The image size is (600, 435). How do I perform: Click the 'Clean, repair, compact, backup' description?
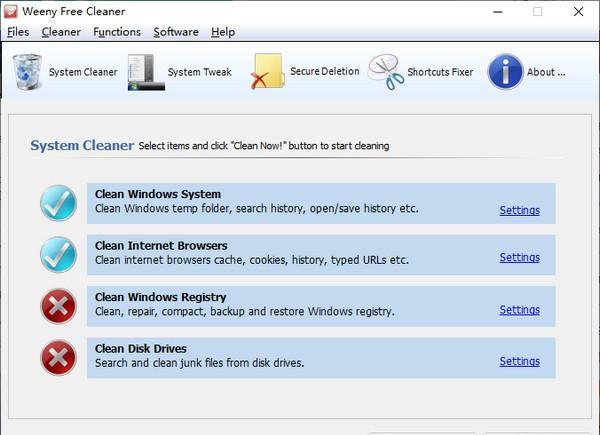tap(245, 311)
